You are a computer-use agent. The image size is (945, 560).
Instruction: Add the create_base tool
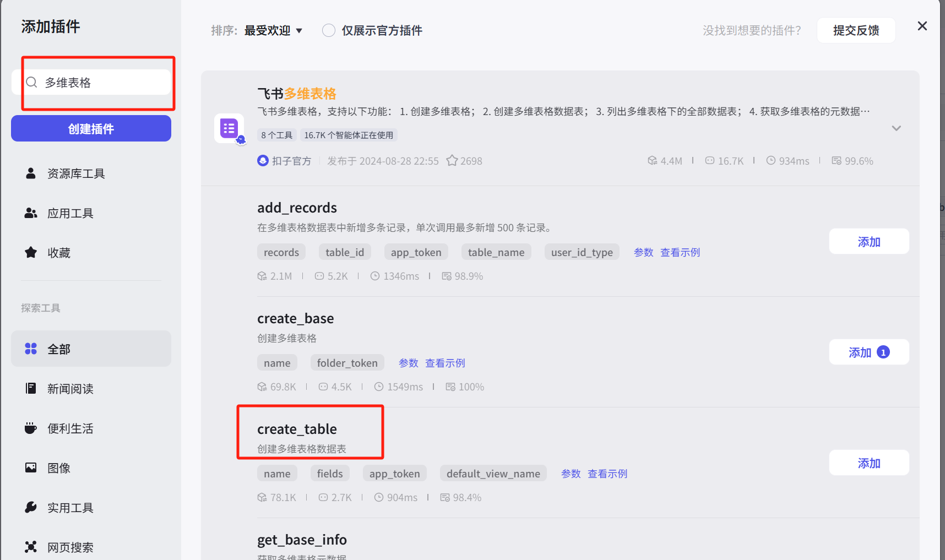pyautogui.click(x=869, y=352)
